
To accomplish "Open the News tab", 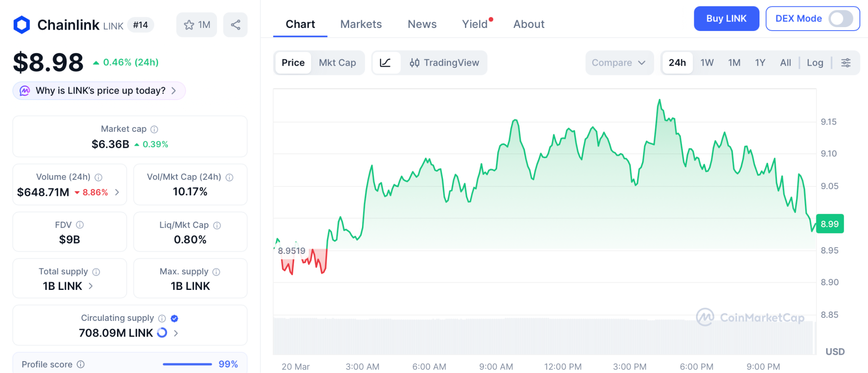I will tap(422, 24).
